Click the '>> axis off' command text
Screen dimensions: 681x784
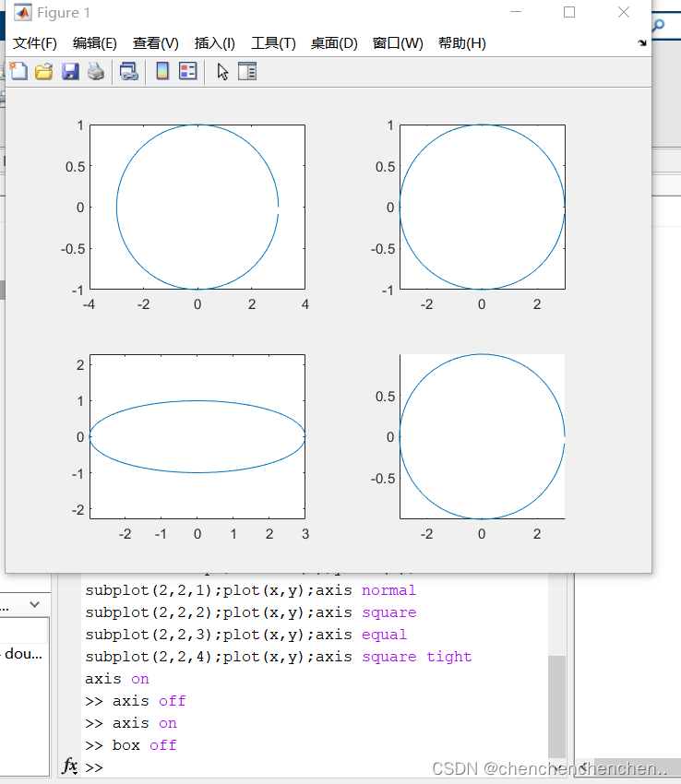click(135, 701)
